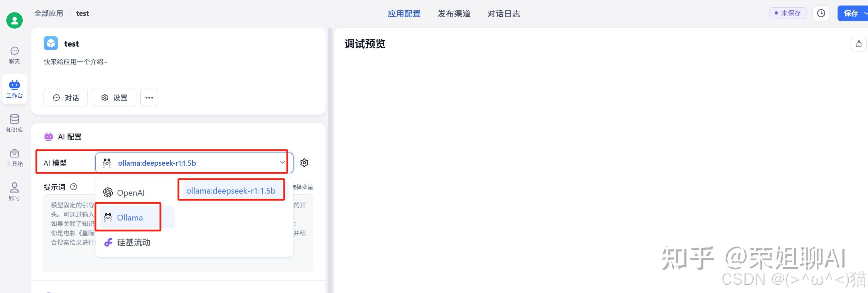The height and width of the screenshot is (293, 868).
Task: Choose OpenAI provider in the model list
Action: point(137,193)
